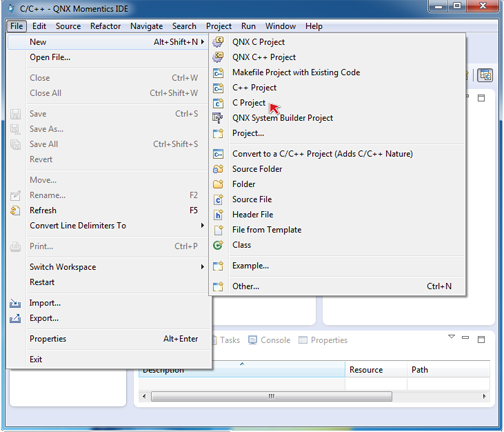504x432 pixels.
Task: Click the Other... wizard icon
Action: click(x=218, y=286)
